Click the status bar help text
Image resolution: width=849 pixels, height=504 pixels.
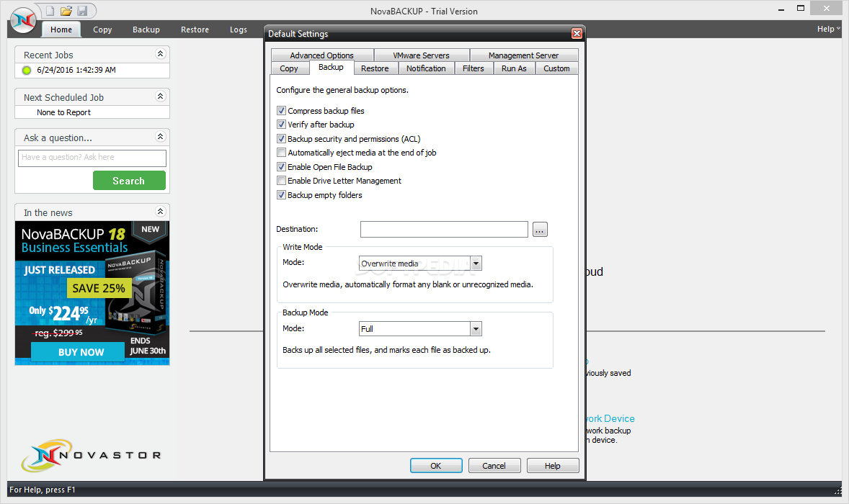(x=43, y=490)
